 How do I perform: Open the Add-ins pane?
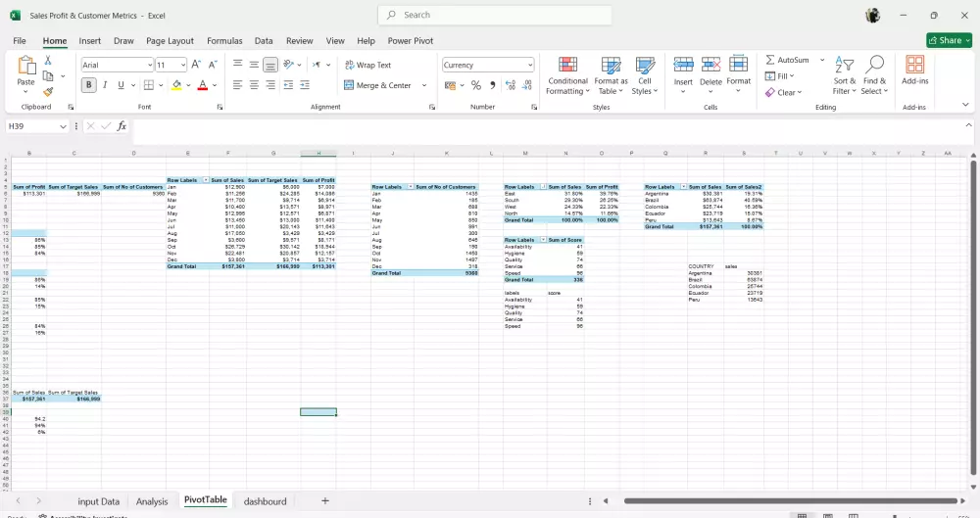click(x=915, y=70)
